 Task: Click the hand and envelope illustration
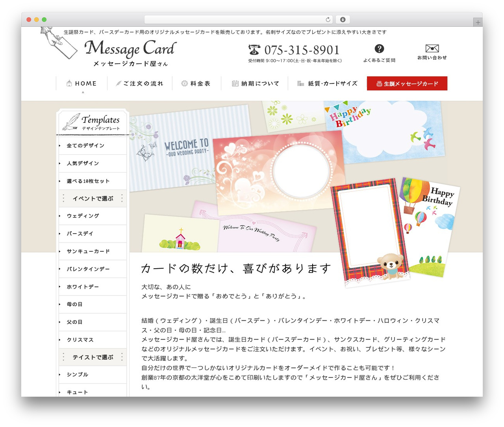click(x=58, y=43)
